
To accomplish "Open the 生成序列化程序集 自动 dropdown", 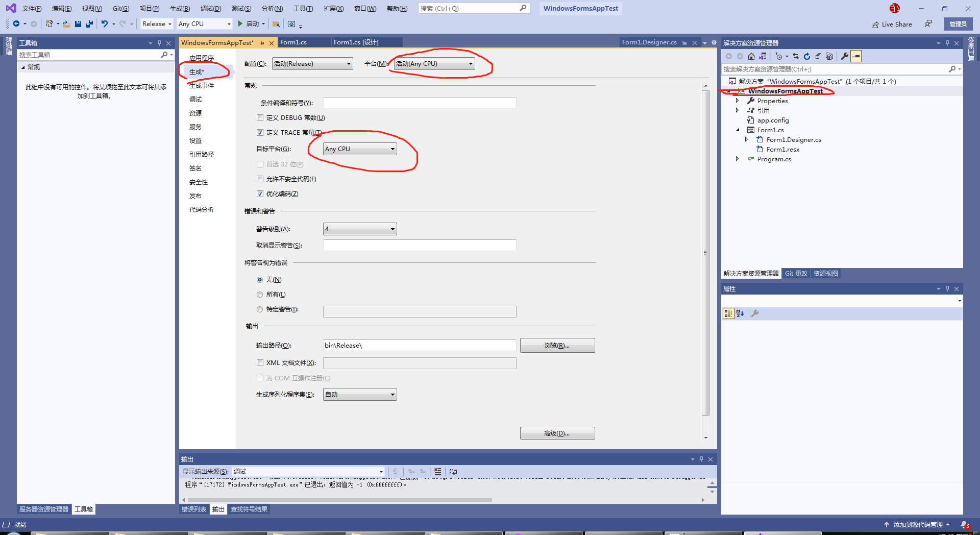I will pos(360,395).
